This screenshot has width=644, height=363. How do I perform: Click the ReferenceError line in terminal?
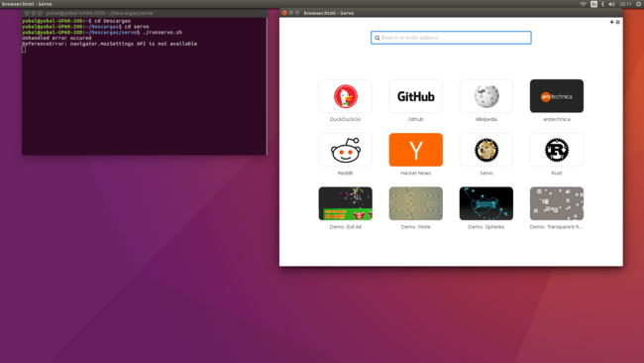click(x=109, y=44)
